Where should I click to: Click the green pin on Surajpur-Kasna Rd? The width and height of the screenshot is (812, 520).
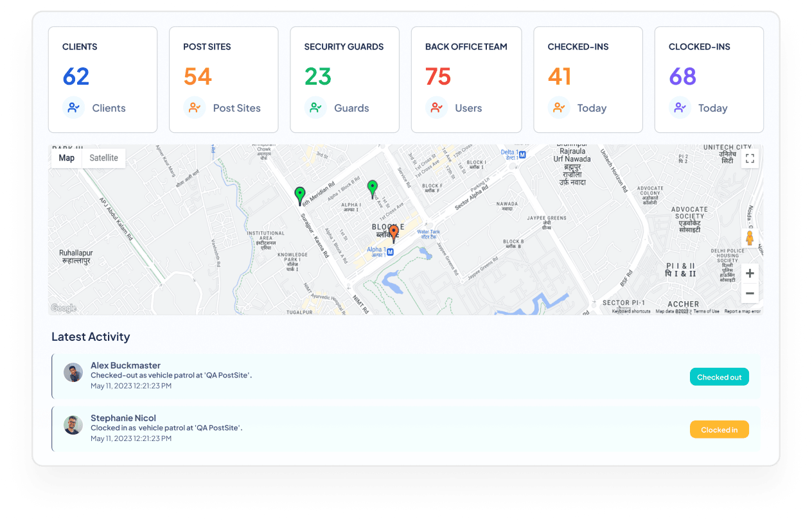299,195
